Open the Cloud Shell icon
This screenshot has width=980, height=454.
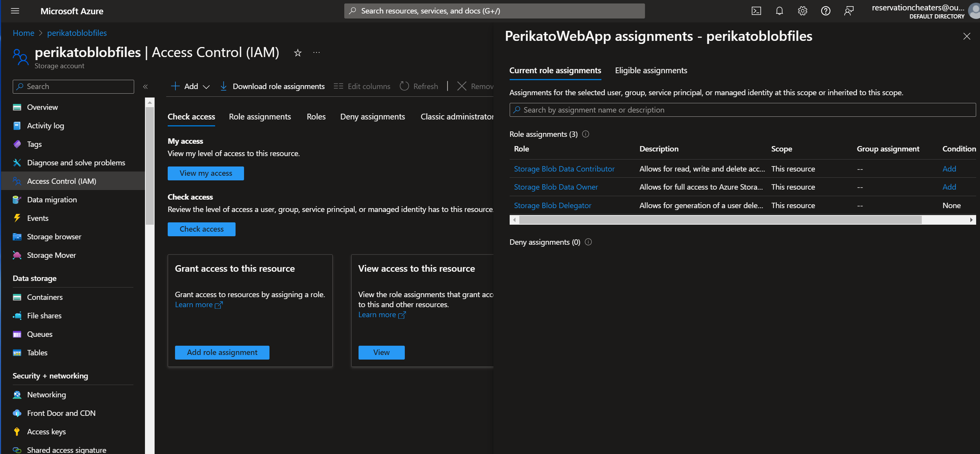[756, 11]
